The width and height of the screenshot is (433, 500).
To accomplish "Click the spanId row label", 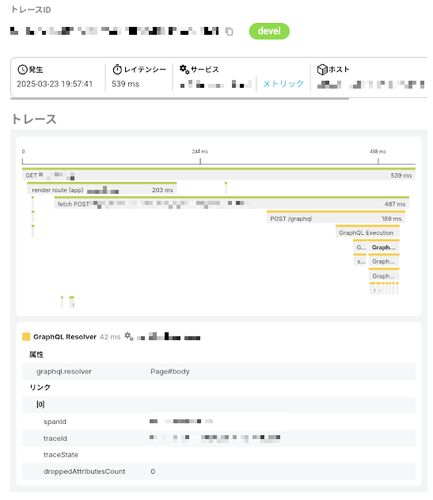I will pos(55,422).
